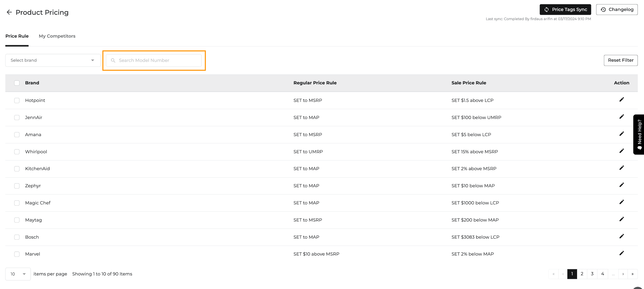Click the 'SET to UMRP' cell
The width and height of the screenshot is (644, 289).
point(308,152)
